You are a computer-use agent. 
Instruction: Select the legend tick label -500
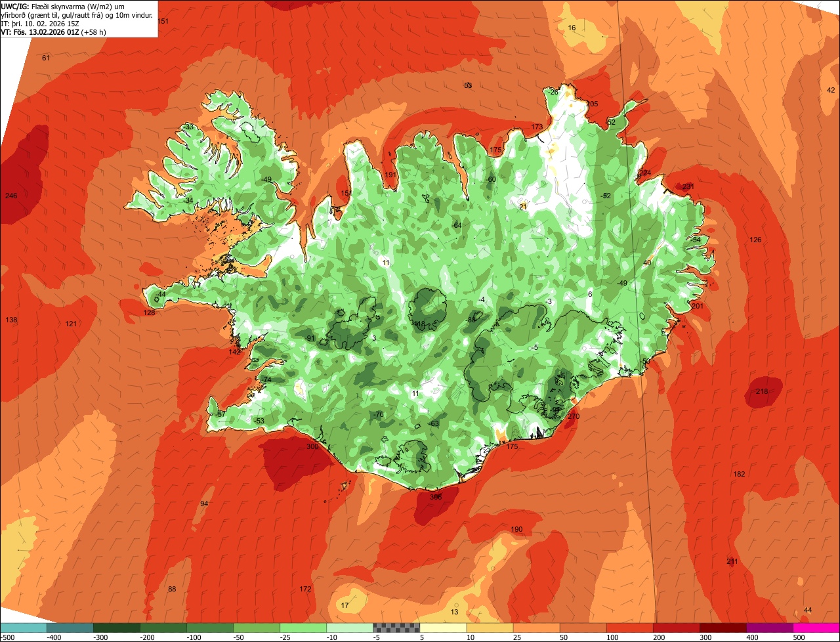point(8,637)
